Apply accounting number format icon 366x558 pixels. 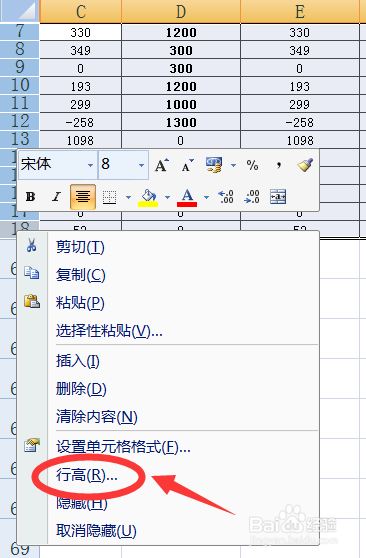point(214,165)
